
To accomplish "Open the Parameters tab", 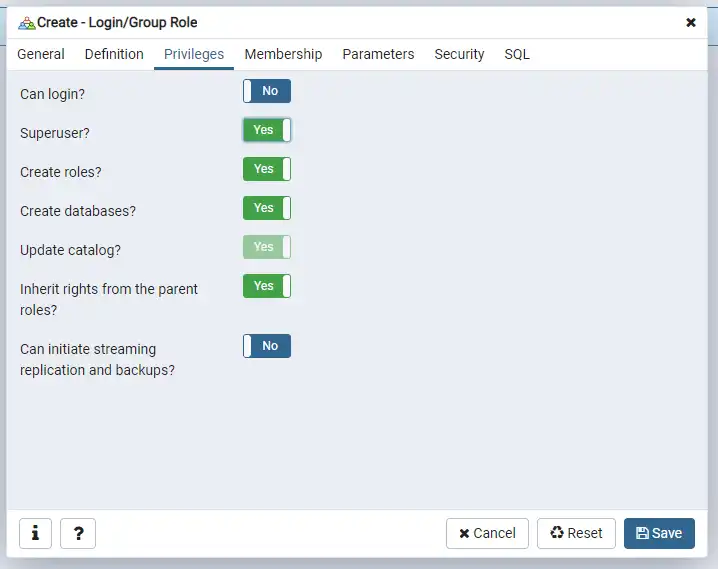I will [378, 54].
